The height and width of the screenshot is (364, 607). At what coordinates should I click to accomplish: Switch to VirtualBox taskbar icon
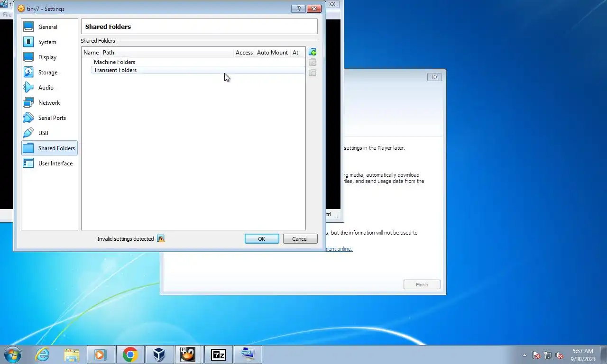[x=159, y=355]
